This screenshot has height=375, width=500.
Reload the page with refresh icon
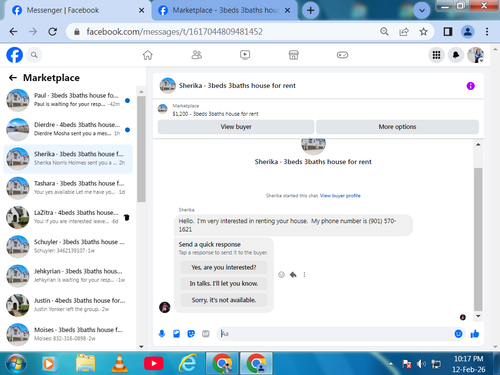tap(53, 32)
